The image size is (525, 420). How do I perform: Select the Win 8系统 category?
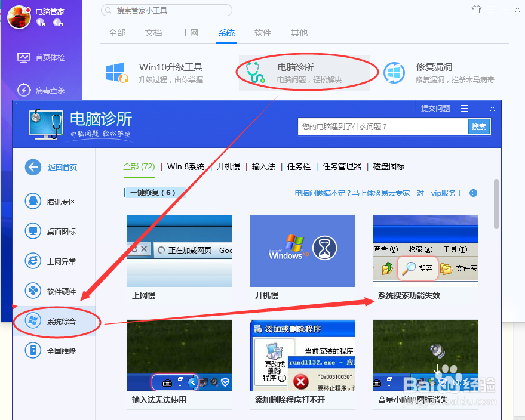coord(186,166)
